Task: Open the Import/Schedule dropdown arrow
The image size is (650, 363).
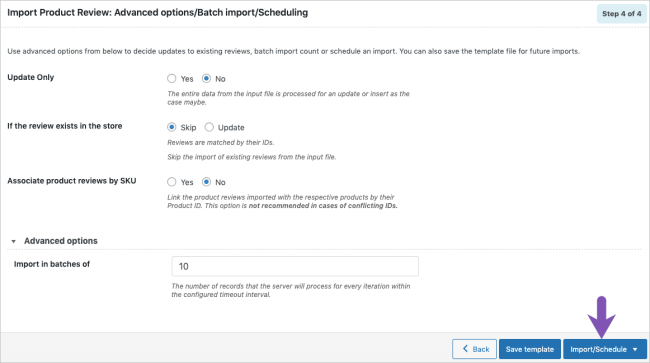Action: [635, 349]
